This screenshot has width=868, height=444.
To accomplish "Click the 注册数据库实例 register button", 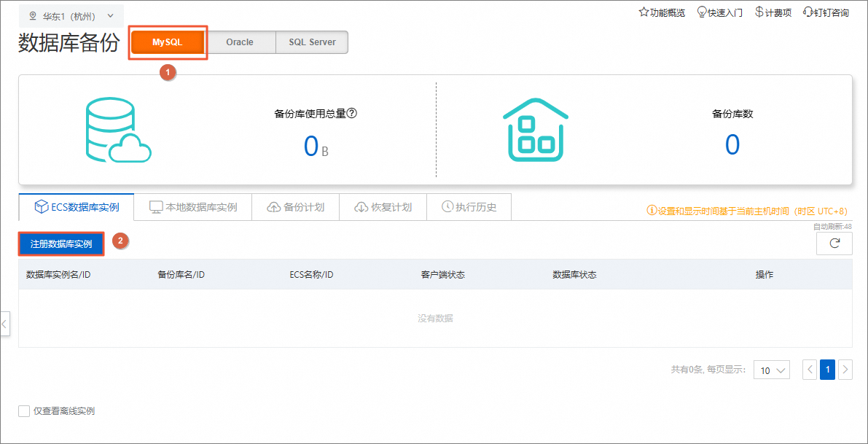I will pos(61,244).
